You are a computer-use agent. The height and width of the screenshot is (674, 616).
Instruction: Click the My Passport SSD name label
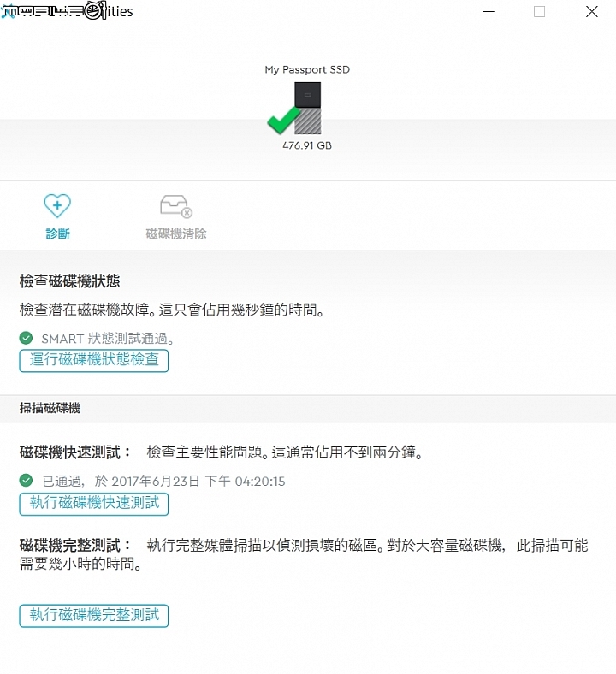pyautogui.click(x=307, y=69)
